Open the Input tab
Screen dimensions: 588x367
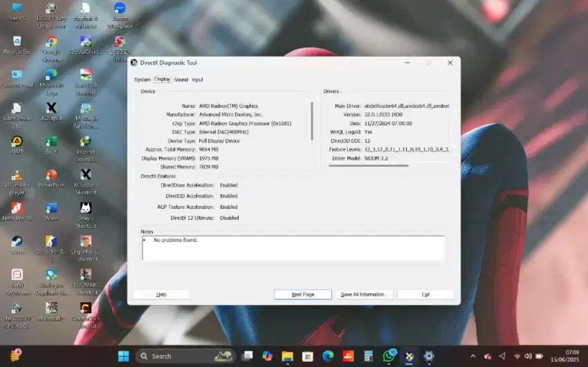197,79
